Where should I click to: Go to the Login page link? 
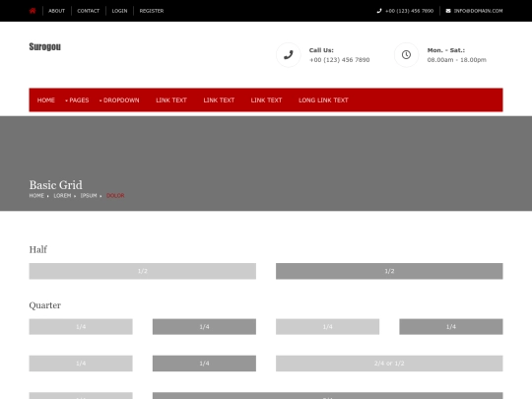[120, 11]
